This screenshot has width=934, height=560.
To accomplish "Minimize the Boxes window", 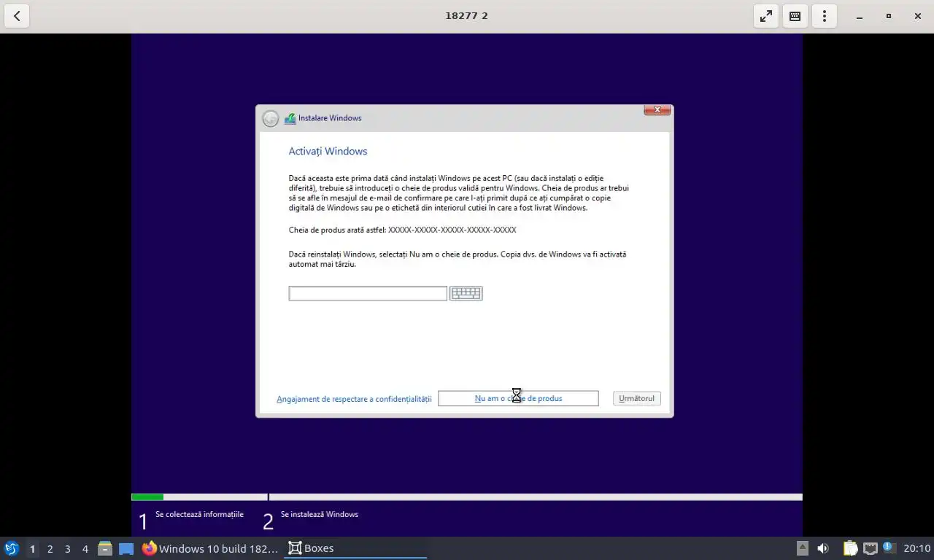I will 860,16.
